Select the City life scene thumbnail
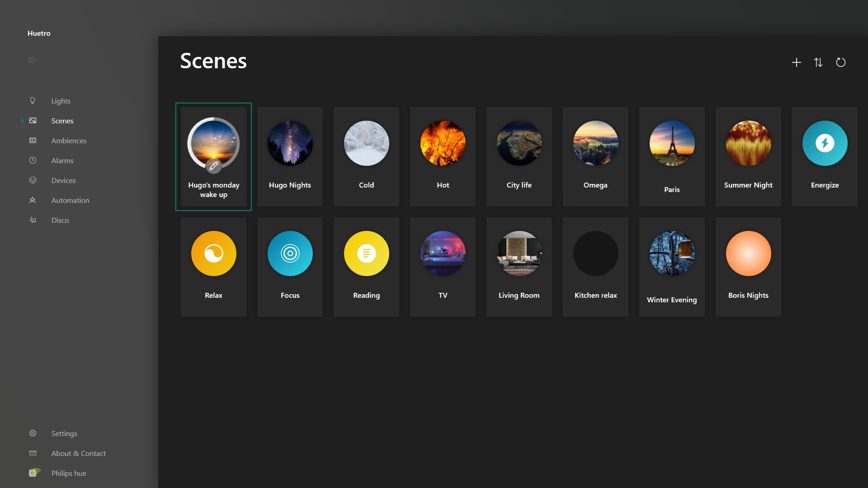Image resolution: width=868 pixels, height=488 pixels. pos(519,143)
